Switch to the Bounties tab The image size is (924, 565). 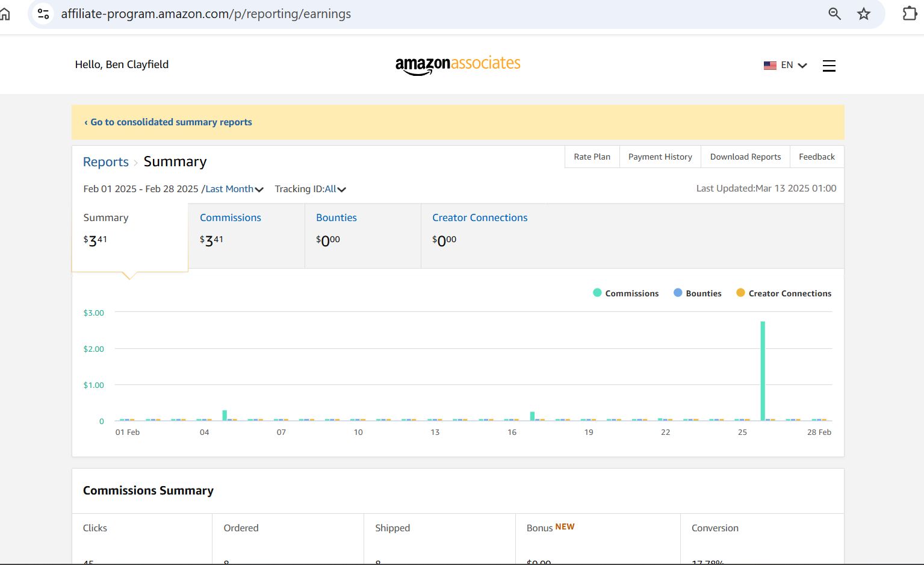click(x=362, y=236)
